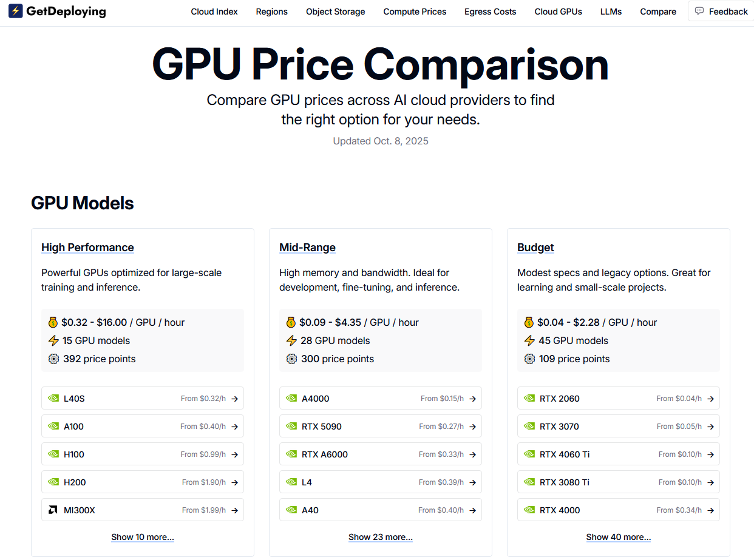754x560 pixels.
Task: Go to the Egress Costs page
Action: click(491, 12)
